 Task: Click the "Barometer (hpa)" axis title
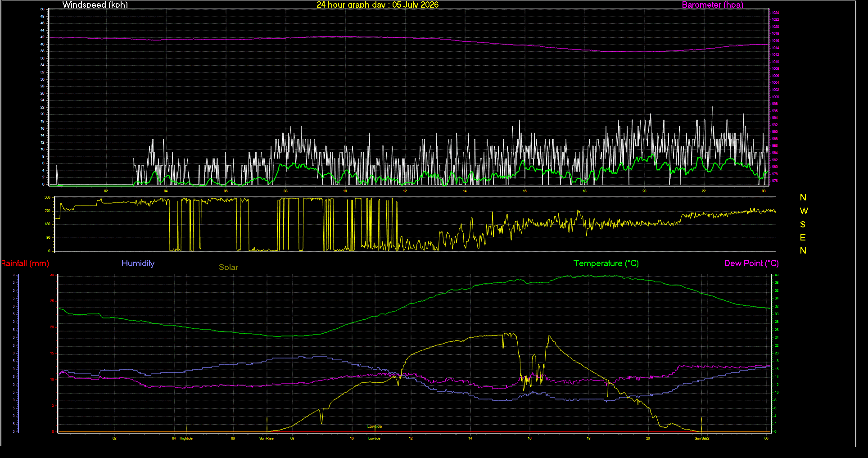point(712,5)
